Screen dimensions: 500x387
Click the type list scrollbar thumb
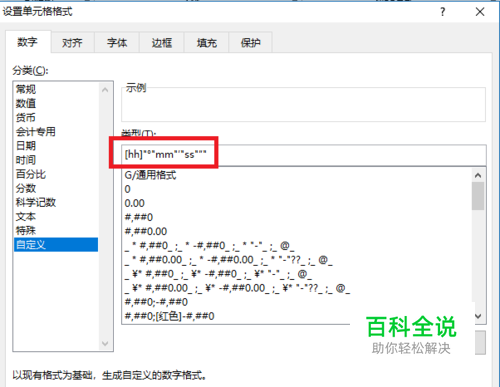pyautogui.click(x=478, y=196)
